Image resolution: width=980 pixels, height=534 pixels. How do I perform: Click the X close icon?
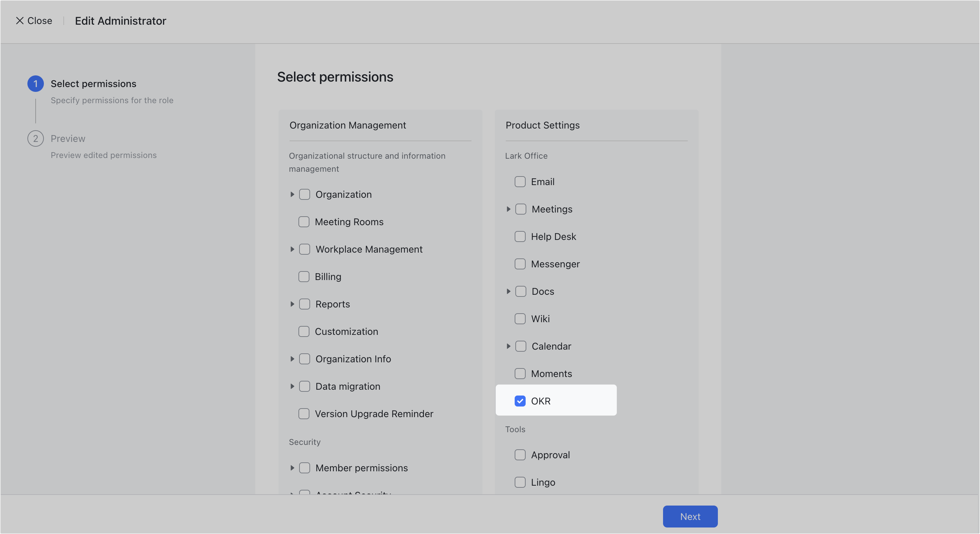click(x=20, y=21)
